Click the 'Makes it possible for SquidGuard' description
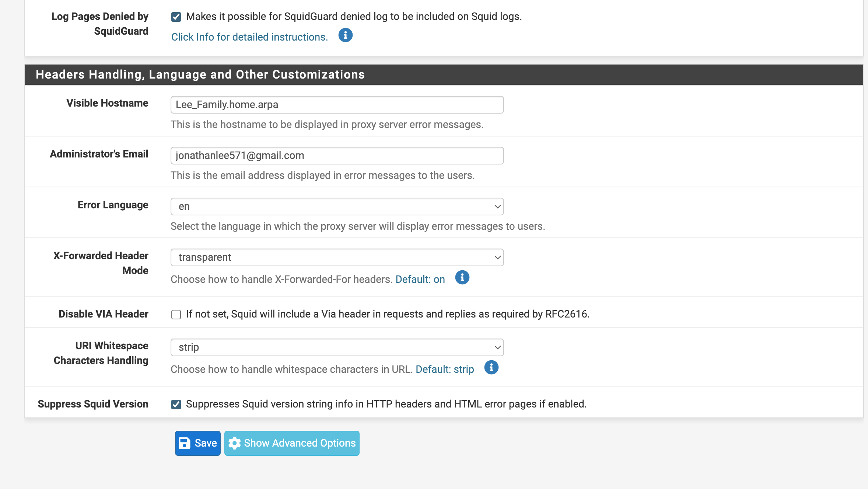Image resolution: width=868 pixels, height=489 pixels. (354, 16)
